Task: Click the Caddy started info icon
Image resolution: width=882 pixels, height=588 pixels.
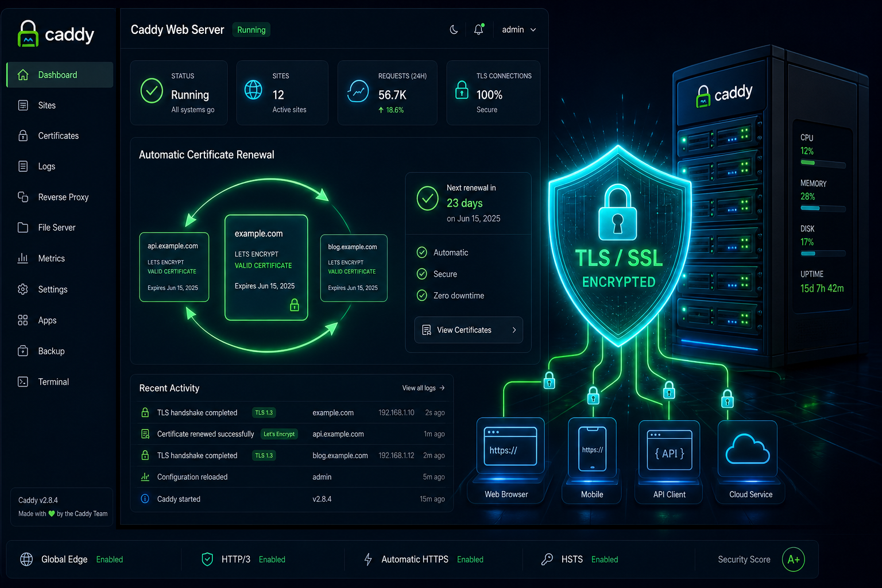Action: (145, 498)
